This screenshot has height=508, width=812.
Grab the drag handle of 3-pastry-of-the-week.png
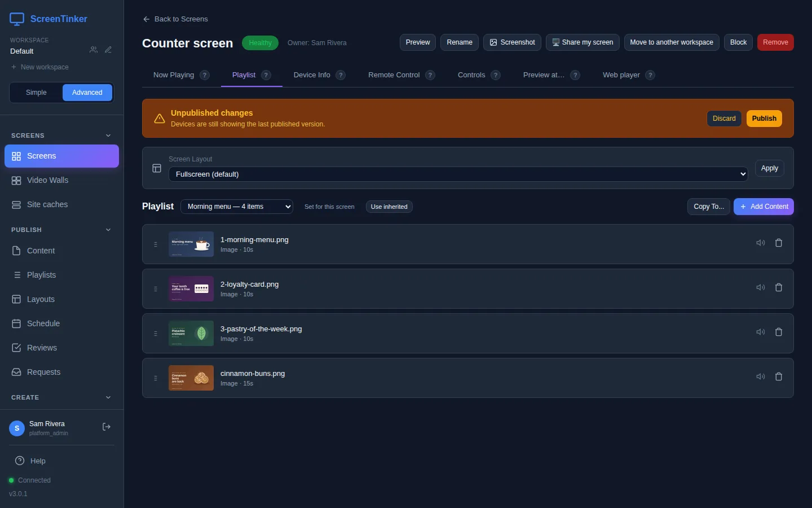pyautogui.click(x=156, y=334)
